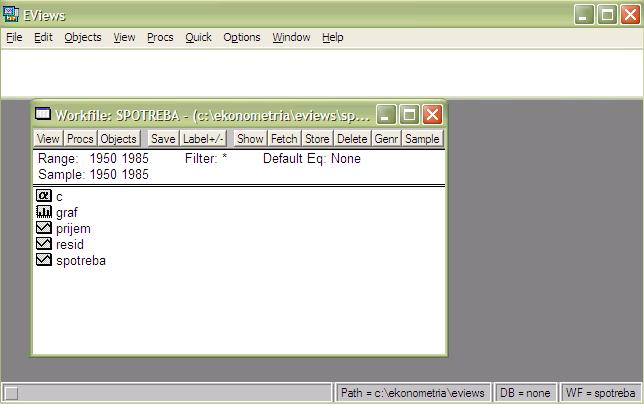This screenshot has width=644, height=404.
Task: Maximize the Workfile SPOTREBA window
Action: click(410, 114)
